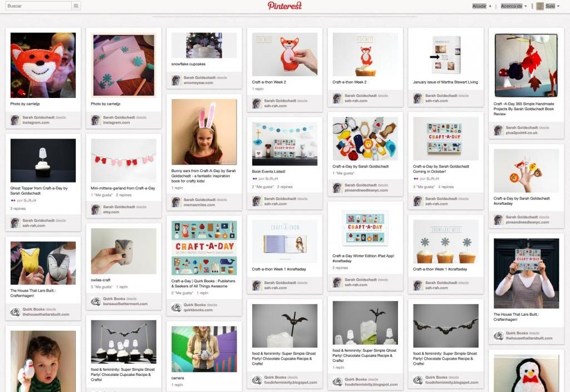Click the Buscar search field

(x=38, y=6)
